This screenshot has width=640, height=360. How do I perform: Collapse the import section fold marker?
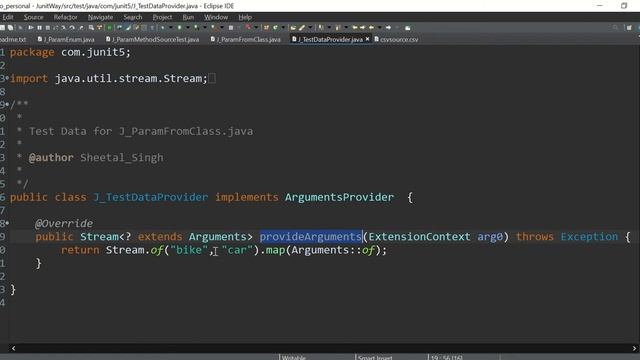(x=7, y=78)
